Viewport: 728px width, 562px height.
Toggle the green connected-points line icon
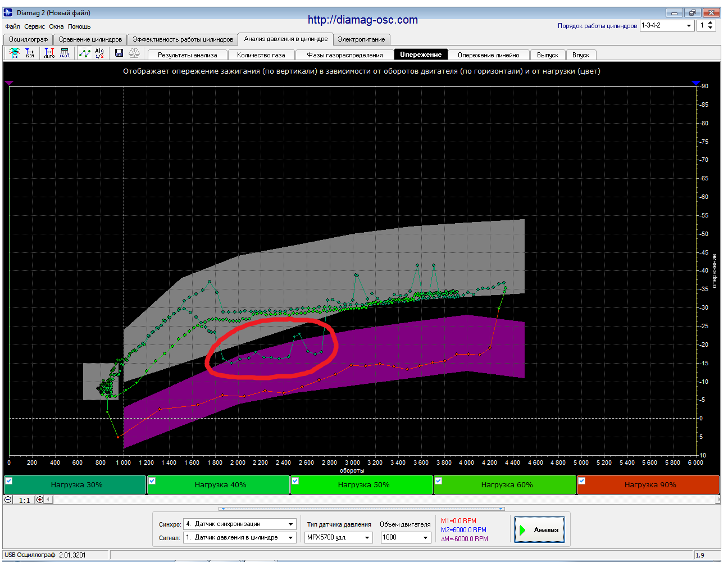point(84,53)
